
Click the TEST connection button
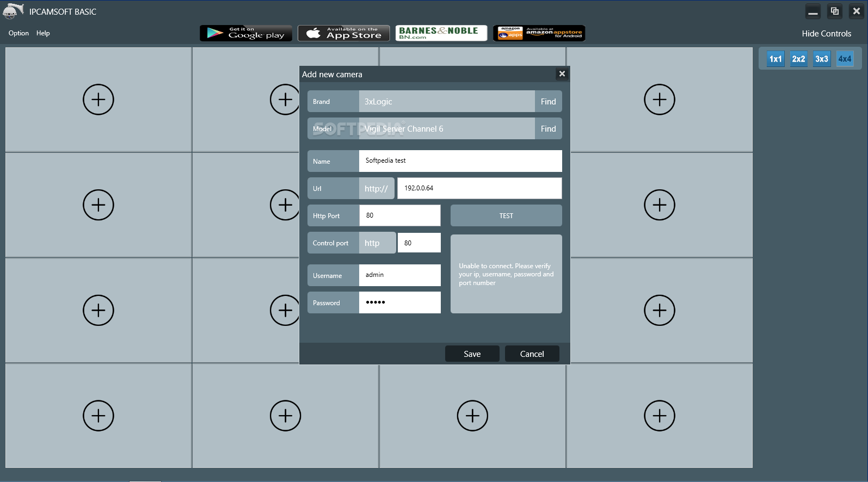point(506,215)
